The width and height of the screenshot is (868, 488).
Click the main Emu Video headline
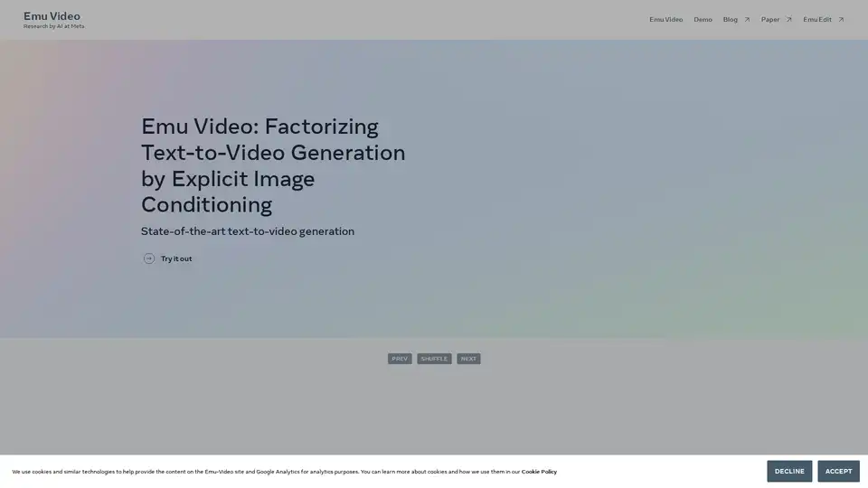[273, 164]
